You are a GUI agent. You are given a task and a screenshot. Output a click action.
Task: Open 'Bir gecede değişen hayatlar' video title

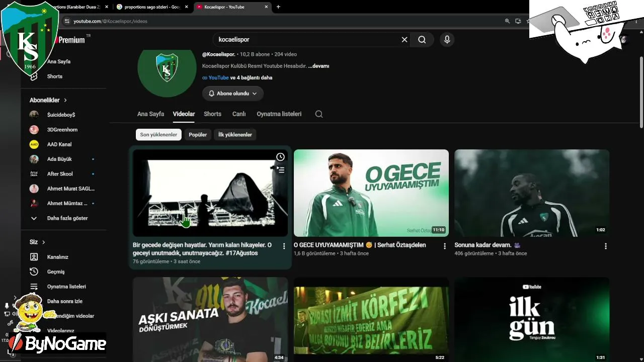(x=202, y=249)
